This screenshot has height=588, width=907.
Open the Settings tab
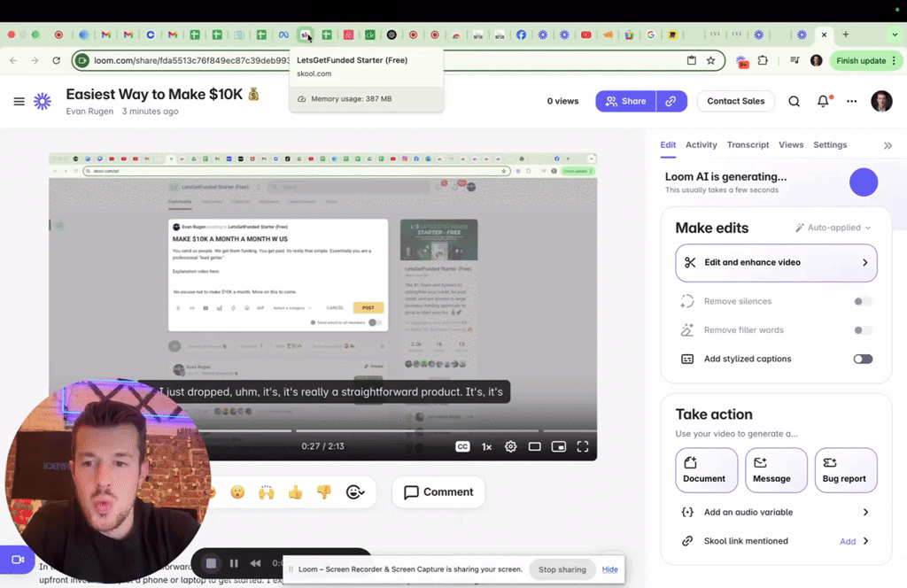click(x=830, y=145)
